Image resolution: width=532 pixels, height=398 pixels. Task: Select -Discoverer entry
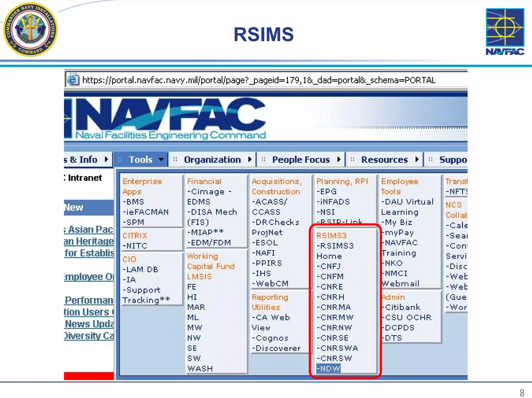tap(276, 348)
